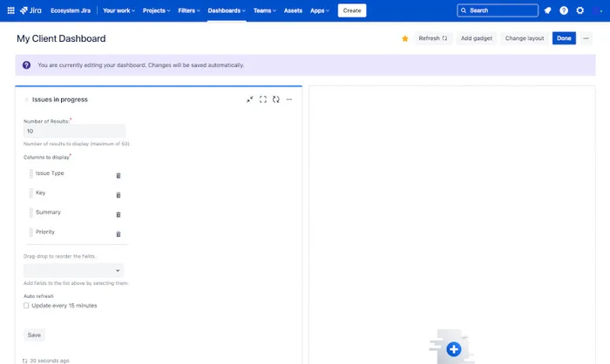Expand the Projects menu

click(156, 10)
